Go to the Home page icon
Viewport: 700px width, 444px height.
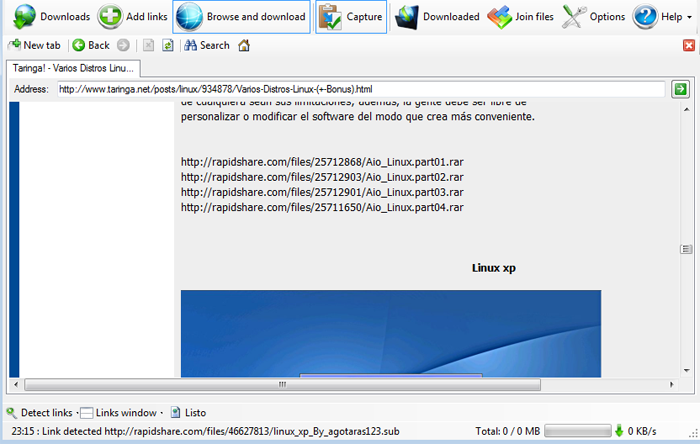point(244,45)
